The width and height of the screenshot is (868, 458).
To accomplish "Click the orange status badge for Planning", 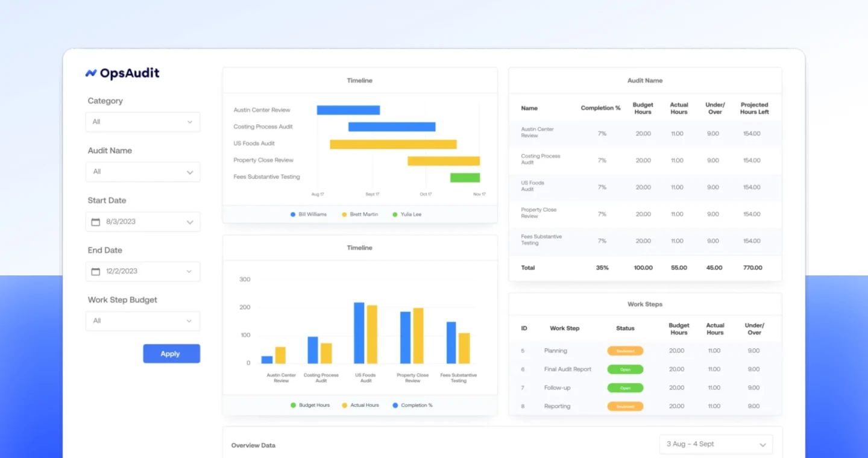I will 625,351.
